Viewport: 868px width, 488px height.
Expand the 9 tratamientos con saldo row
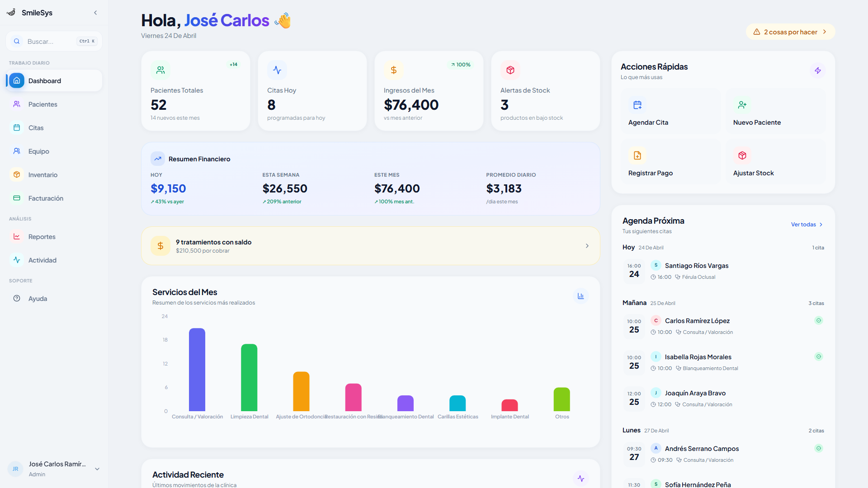click(587, 246)
